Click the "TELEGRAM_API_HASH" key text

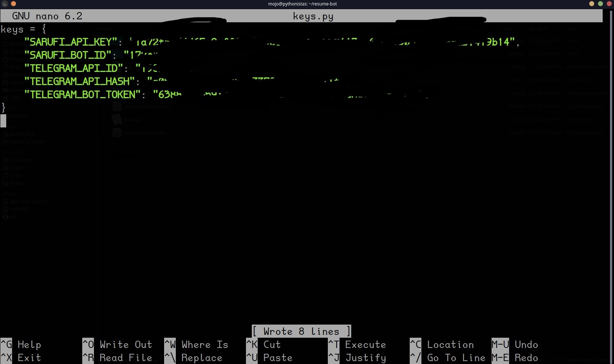click(x=79, y=81)
